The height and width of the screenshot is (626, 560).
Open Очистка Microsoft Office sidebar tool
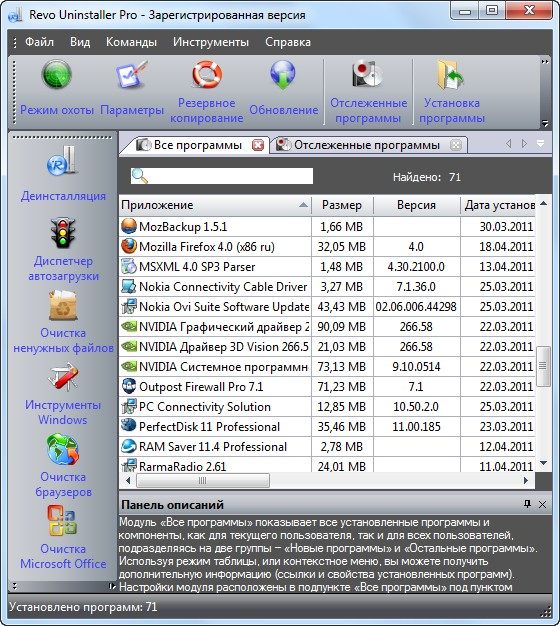pyautogui.click(x=63, y=535)
